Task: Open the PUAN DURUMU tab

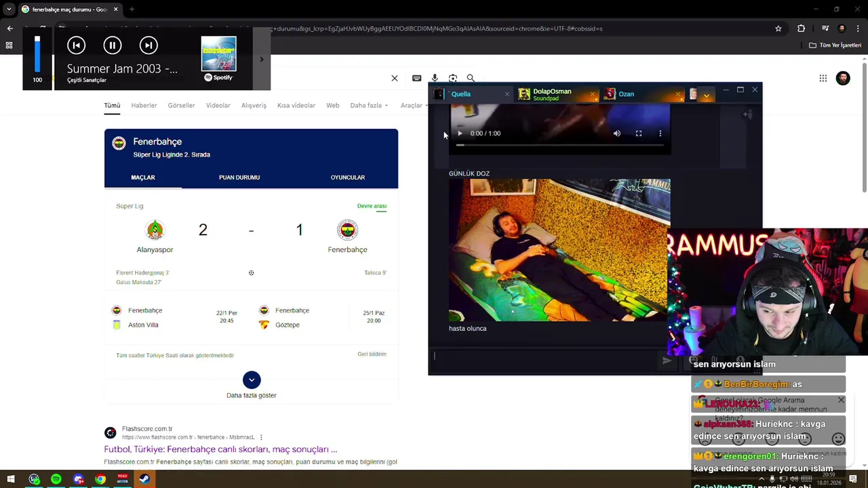Action: [x=239, y=178]
